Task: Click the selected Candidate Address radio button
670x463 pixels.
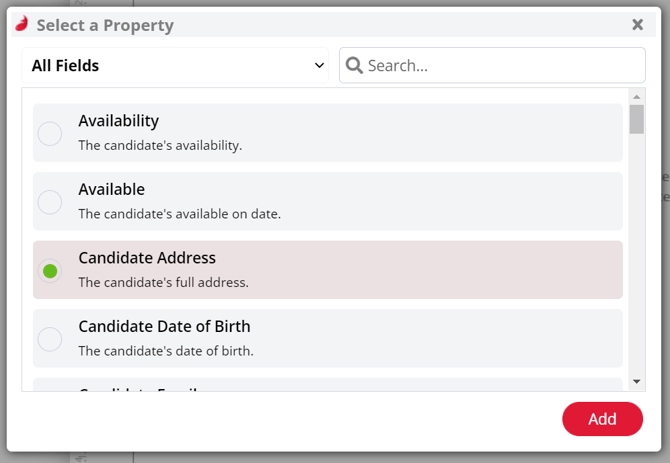Action: tap(50, 271)
